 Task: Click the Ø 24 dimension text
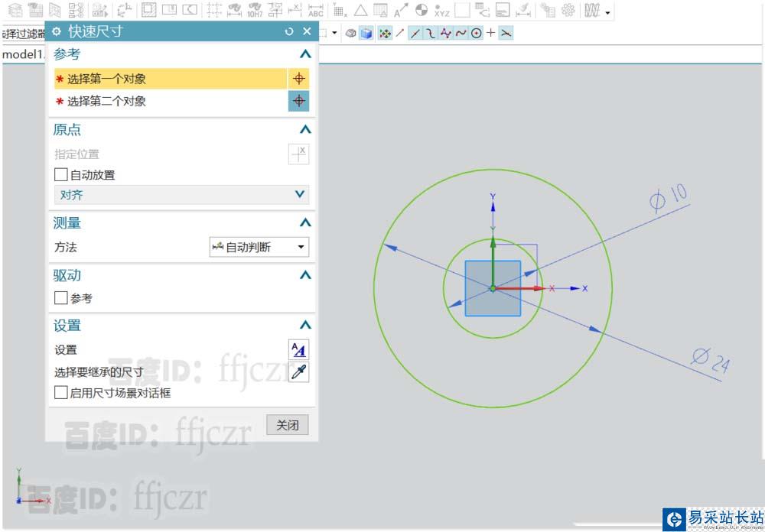tap(711, 360)
